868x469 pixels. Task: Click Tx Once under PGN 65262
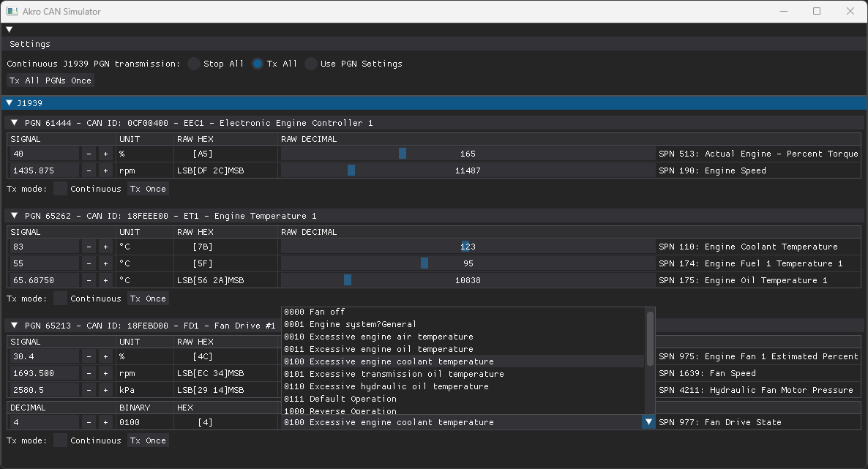pos(148,299)
